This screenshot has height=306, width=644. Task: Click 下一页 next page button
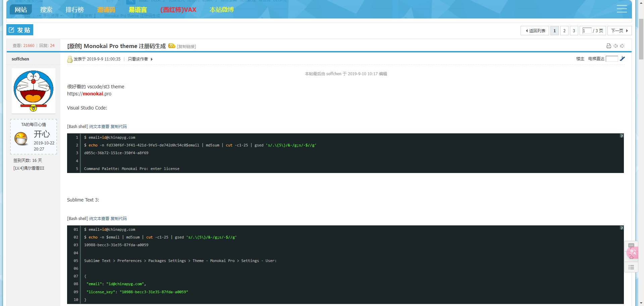pyautogui.click(x=619, y=31)
